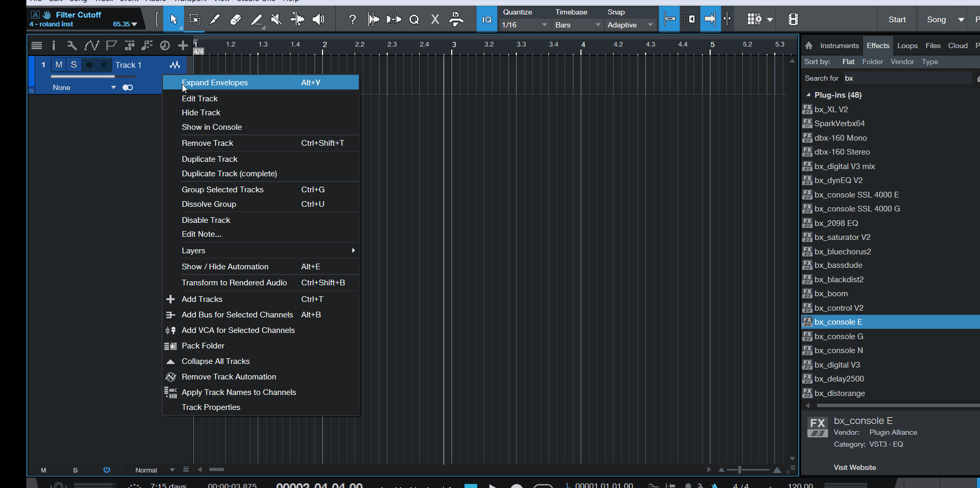The width and height of the screenshot is (980, 488).
Task: Select Track Properties in context menu
Action: click(x=261, y=407)
